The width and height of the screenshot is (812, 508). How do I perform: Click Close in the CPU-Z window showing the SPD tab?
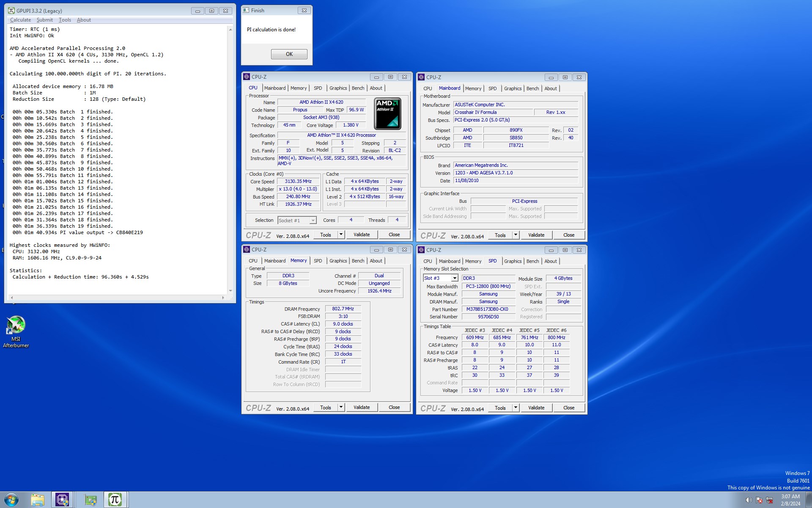pyautogui.click(x=569, y=408)
